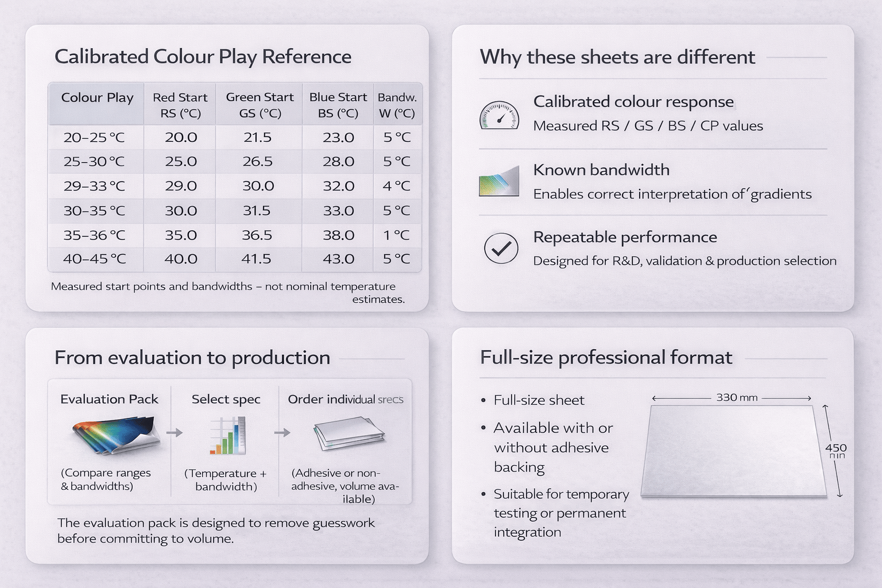Click the Known bandwidth title text

click(x=601, y=170)
